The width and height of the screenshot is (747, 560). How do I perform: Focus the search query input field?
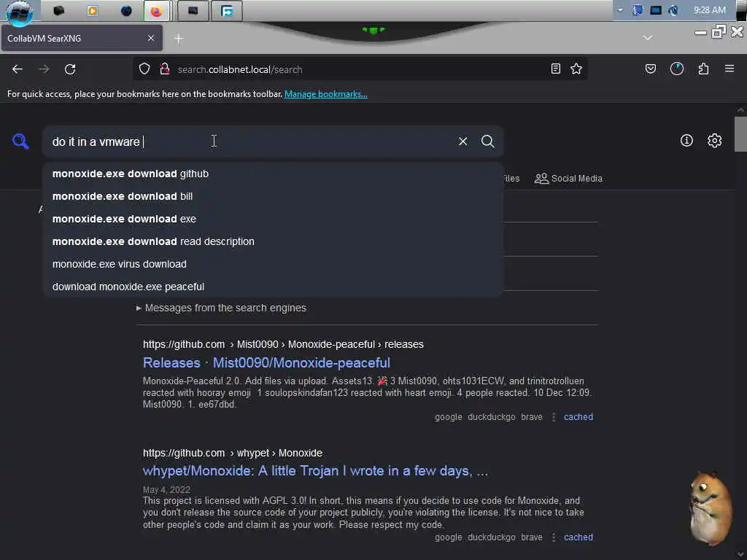pyautogui.click(x=250, y=141)
